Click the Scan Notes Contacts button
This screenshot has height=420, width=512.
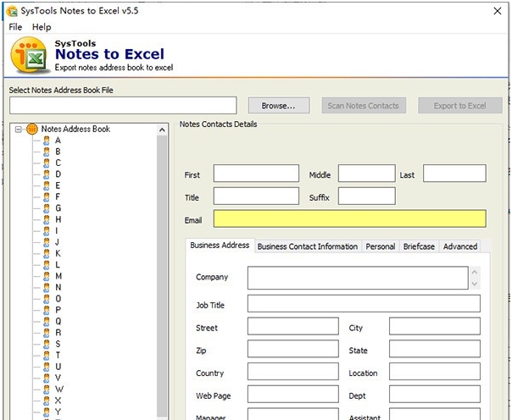coord(364,106)
